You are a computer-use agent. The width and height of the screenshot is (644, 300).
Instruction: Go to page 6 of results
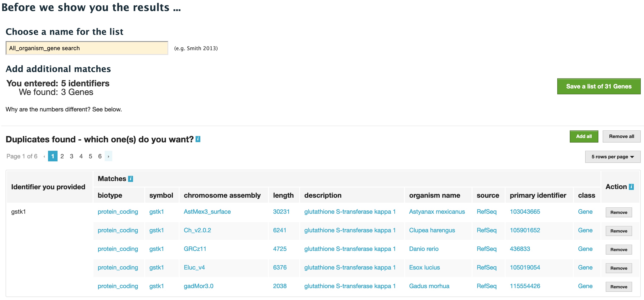tap(100, 156)
